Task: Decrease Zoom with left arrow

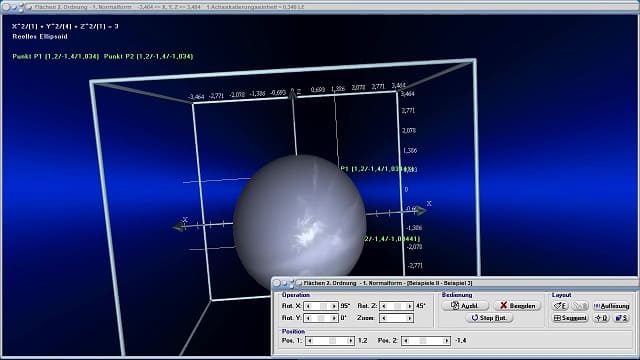Action: [x=384, y=318]
